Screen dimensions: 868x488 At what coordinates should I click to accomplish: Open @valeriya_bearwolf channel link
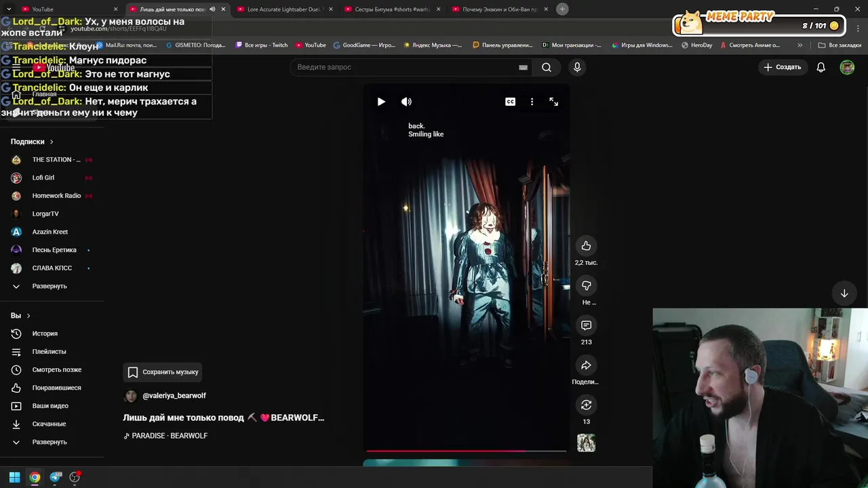click(174, 396)
